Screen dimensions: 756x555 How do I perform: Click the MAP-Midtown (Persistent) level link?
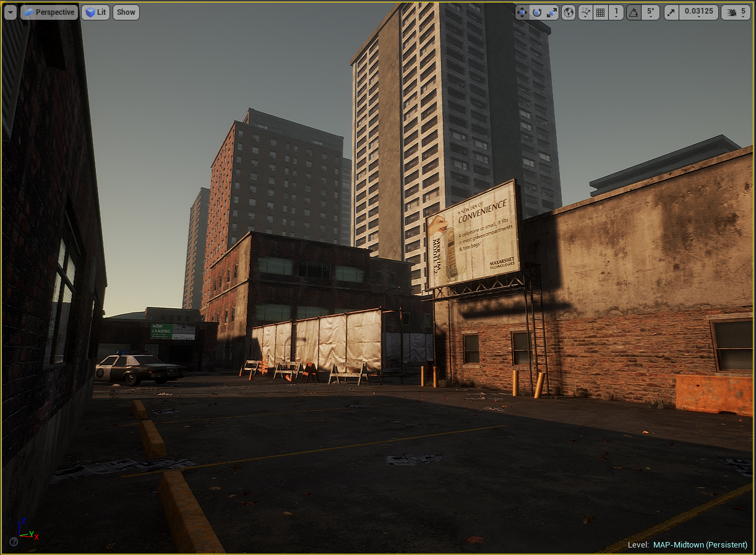(x=700, y=545)
